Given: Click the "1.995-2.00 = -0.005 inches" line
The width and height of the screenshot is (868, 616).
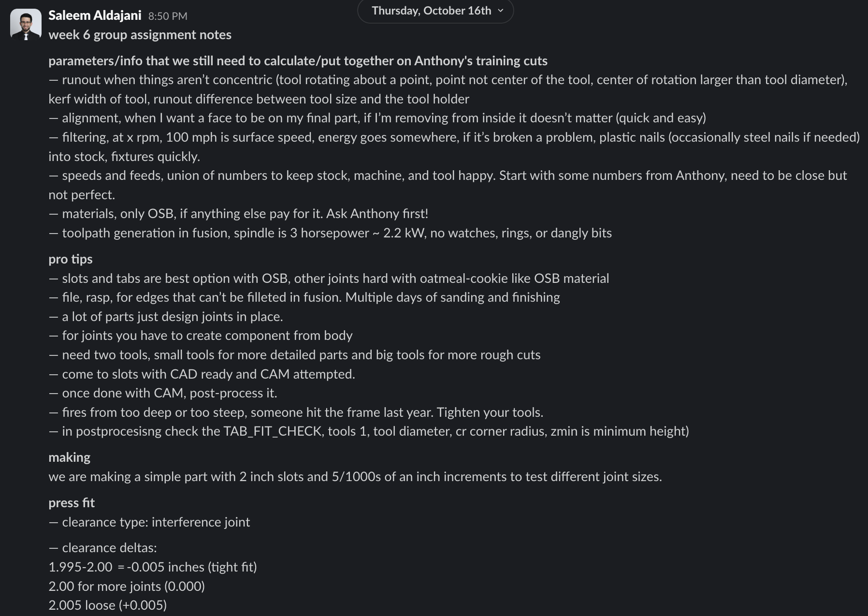Looking at the screenshot, I should [x=152, y=567].
